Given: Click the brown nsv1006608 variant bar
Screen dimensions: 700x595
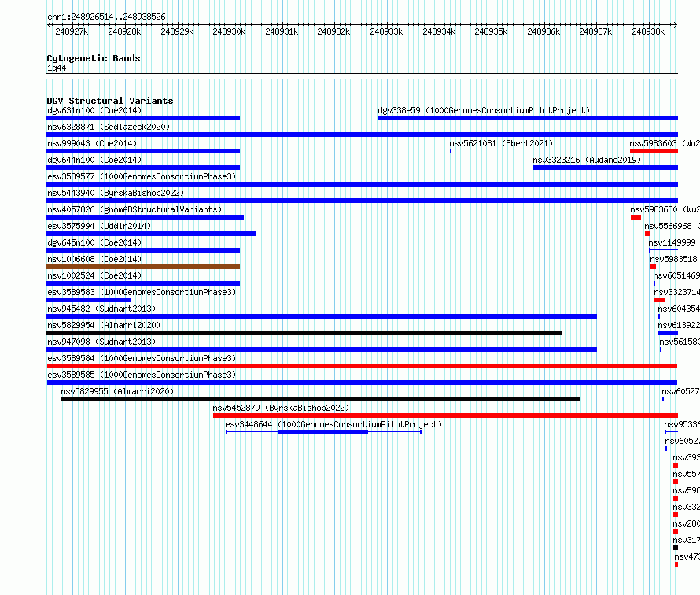Looking at the screenshot, I should (143, 267).
